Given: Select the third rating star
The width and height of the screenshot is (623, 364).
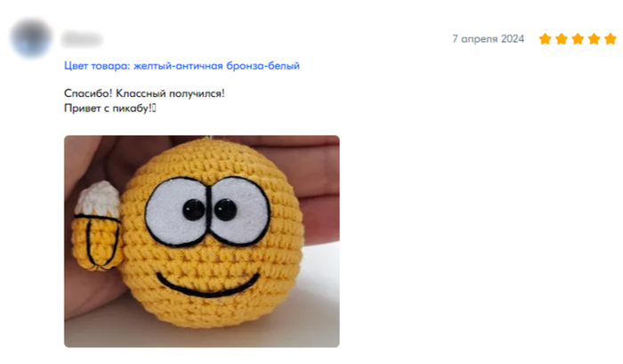Looking at the screenshot, I should pyautogui.click(x=578, y=39).
